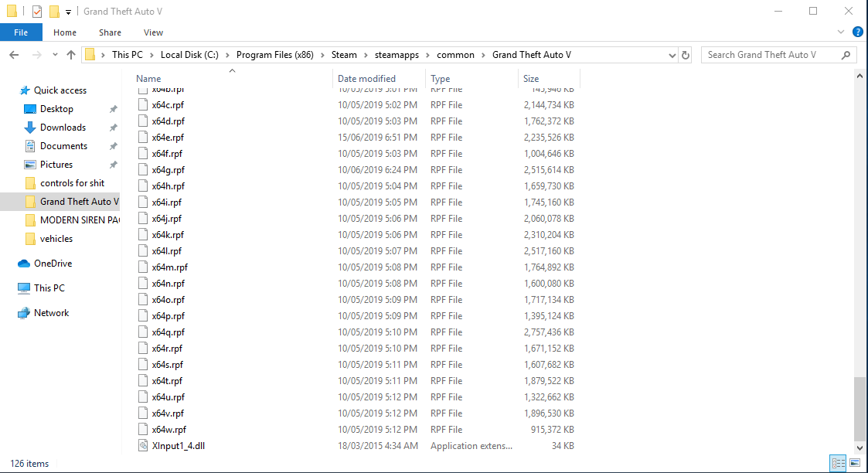Select the x64l.rpf file icon
The width and height of the screenshot is (868, 473).
point(143,251)
